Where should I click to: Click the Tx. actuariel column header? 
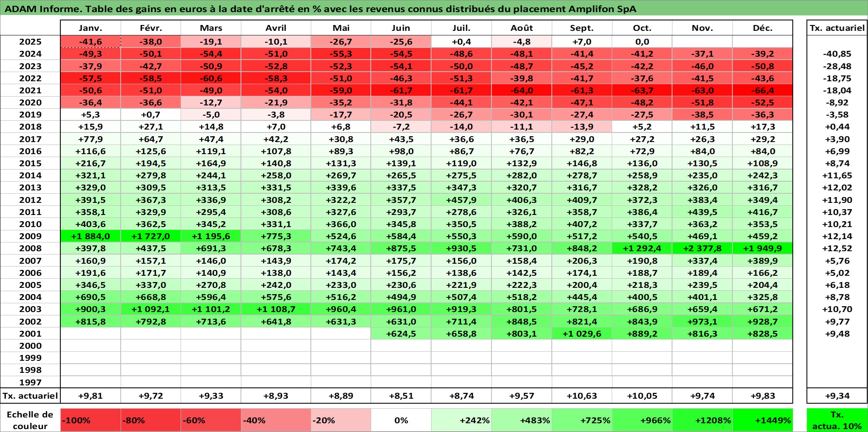pos(837,28)
